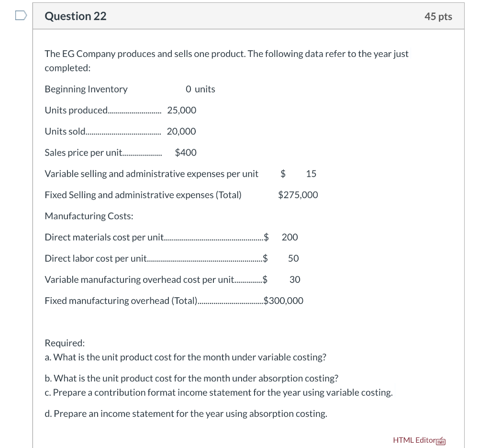The height and width of the screenshot is (448, 490).
Task: Click the 'Required:' label
Action: click(x=65, y=343)
